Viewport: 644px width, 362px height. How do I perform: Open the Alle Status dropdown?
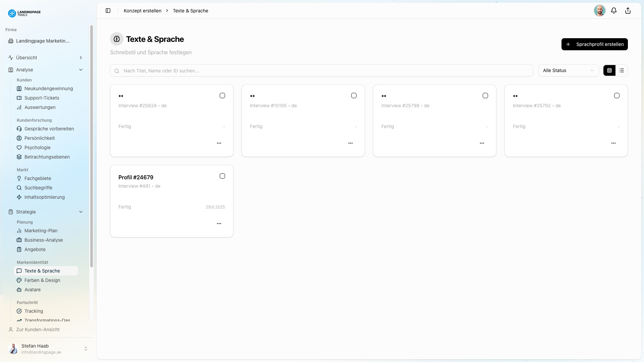tap(568, 70)
